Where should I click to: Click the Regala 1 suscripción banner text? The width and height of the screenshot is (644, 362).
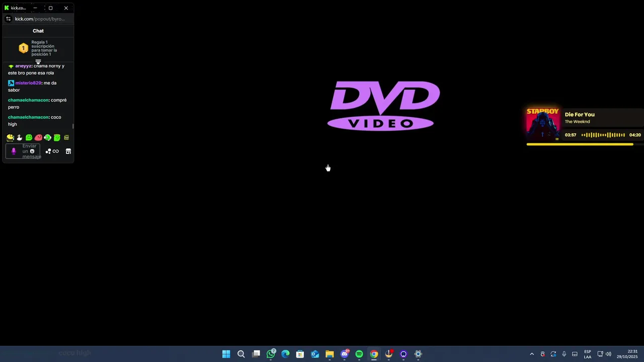tap(44, 48)
